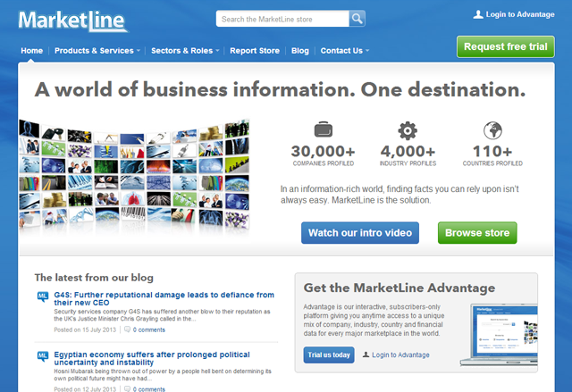
Task: Click the MarketLine logo
Action: tap(72, 21)
